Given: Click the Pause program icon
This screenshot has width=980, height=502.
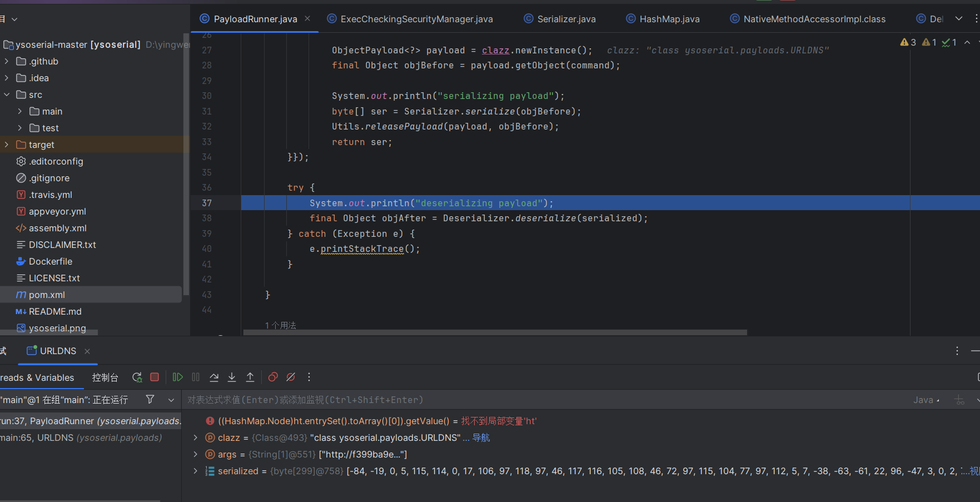Looking at the screenshot, I should (x=196, y=377).
